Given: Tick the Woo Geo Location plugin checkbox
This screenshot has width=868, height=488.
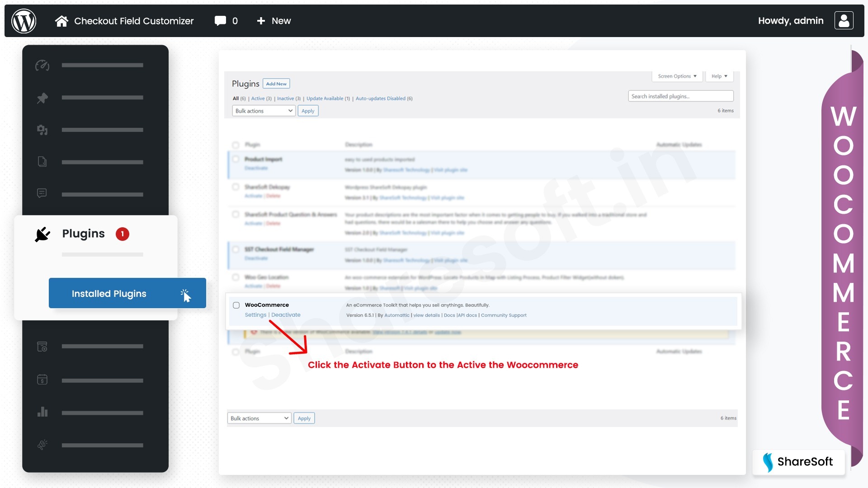Looking at the screenshot, I should [236, 277].
